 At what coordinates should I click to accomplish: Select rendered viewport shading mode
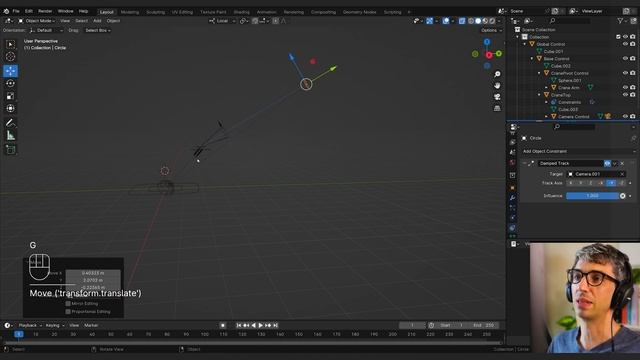[492, 21]
